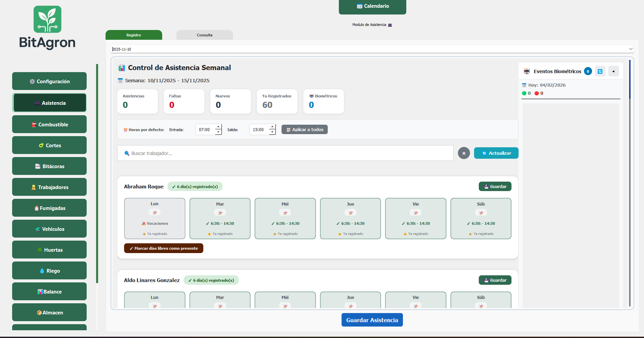644x338 pixels.
Task: Select Abraham's Mar 6:30 - 14:30 entry
Action: pos(220,223)
